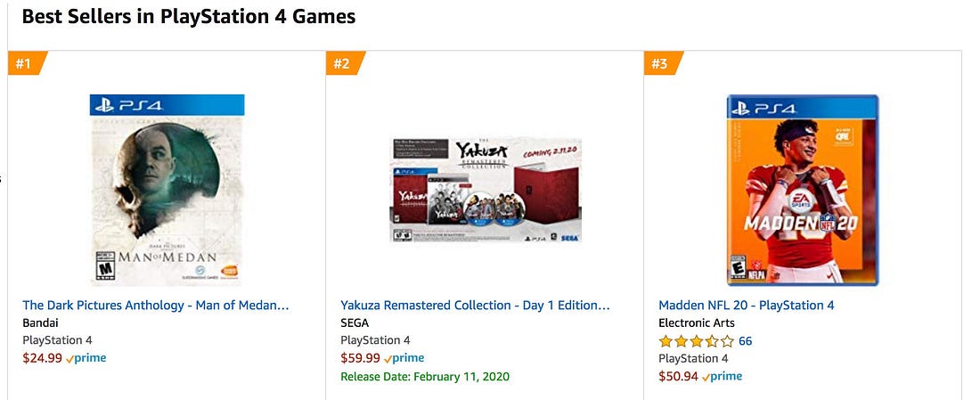Click the Best Sellers in PlayStation 4 Games heading
980x400 pixels.
pos(189,16)
